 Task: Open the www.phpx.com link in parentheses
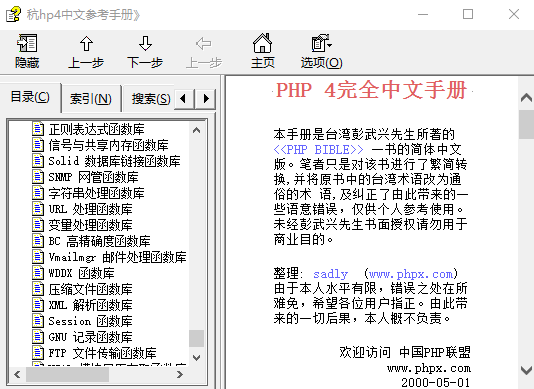tap(411, 274)
